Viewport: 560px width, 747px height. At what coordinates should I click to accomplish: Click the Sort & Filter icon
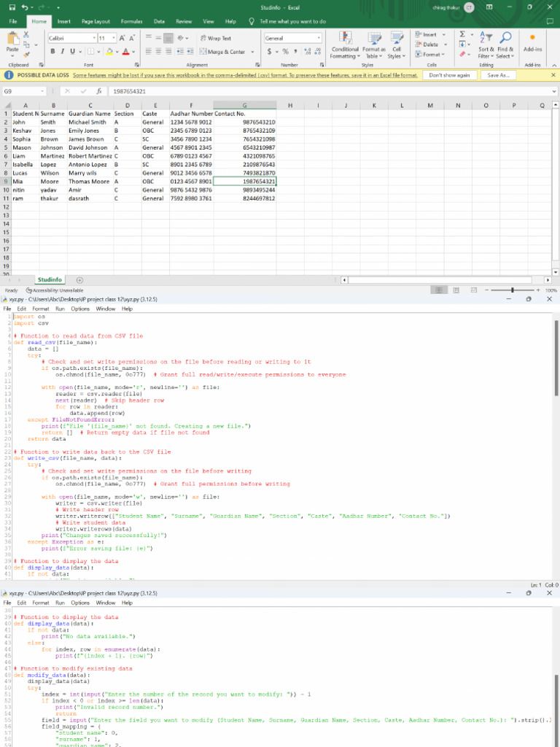click(x=485, y=45)
